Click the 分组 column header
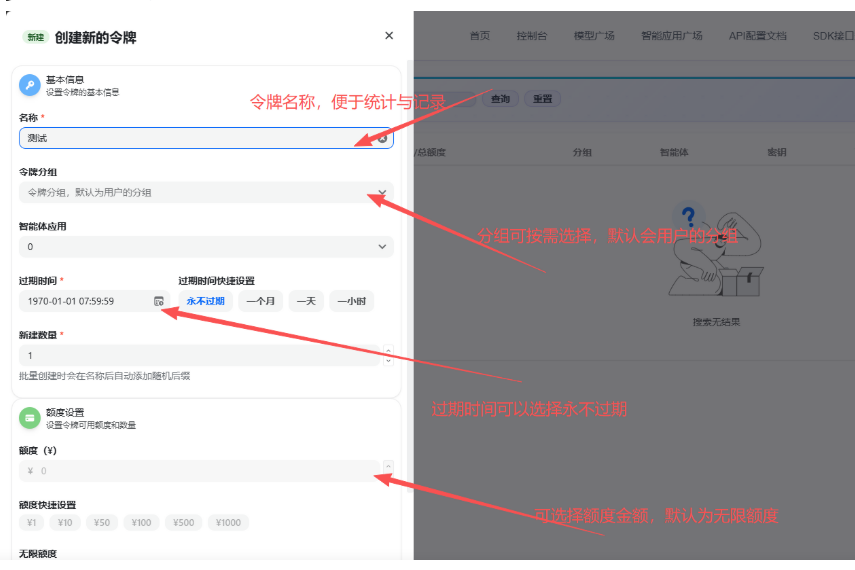 (582, 152)
